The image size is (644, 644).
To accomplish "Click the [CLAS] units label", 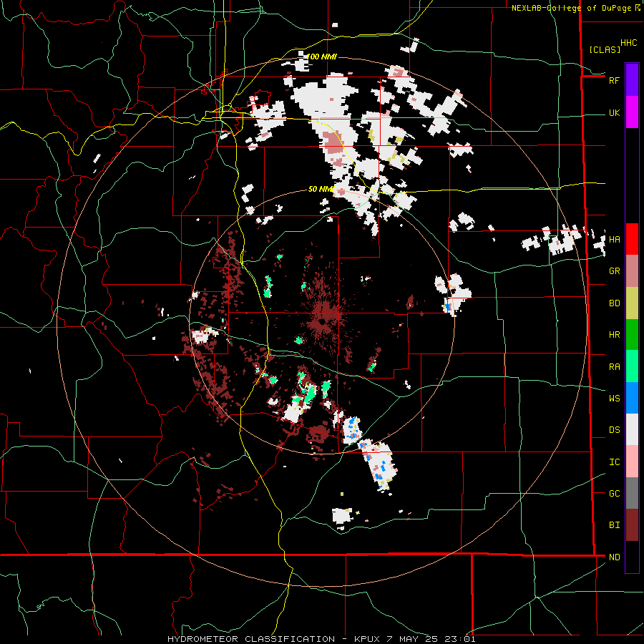I will (x=605, y=49).
